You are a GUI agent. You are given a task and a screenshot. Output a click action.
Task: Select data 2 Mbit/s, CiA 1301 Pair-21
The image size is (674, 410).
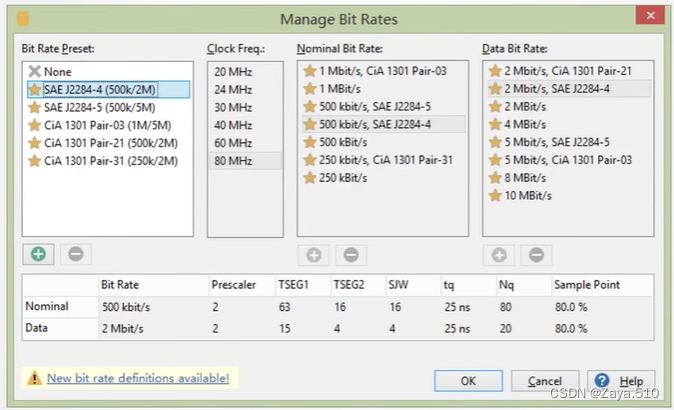pyautogui.click(x=568, y=71)
